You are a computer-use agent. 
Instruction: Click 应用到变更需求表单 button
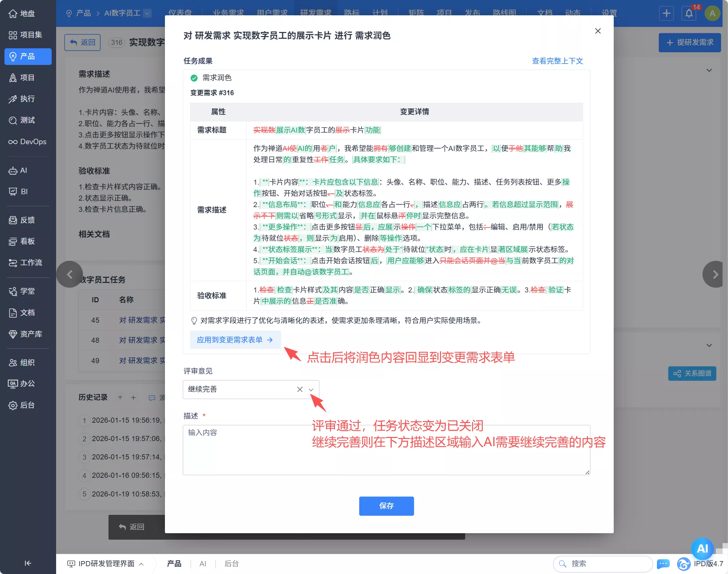[x=235, y=340]
